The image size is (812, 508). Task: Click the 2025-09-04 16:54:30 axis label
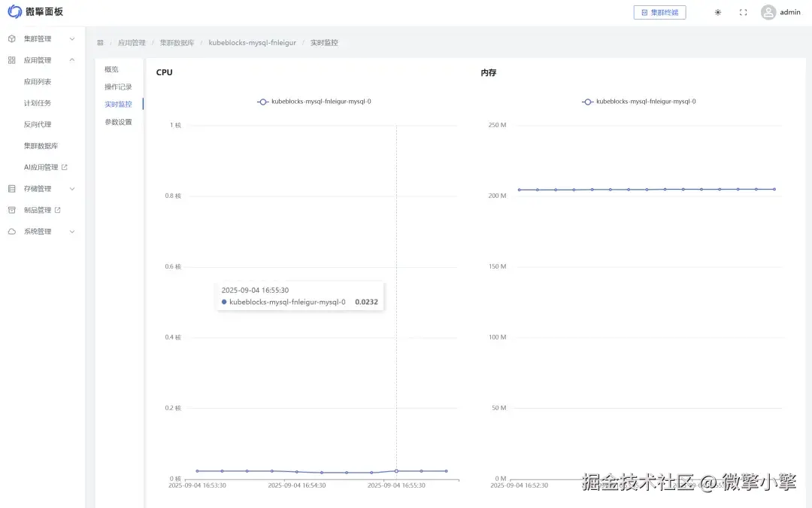tap(297, 485)
